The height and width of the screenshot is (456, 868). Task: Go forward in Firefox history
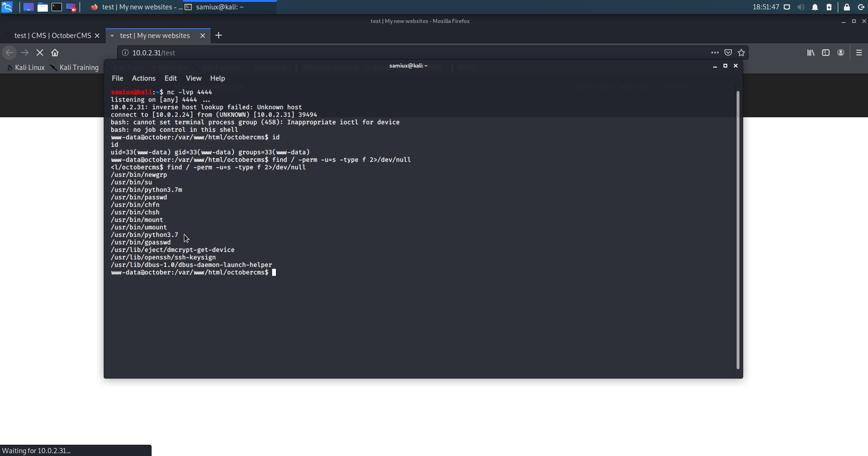point(25,53)
